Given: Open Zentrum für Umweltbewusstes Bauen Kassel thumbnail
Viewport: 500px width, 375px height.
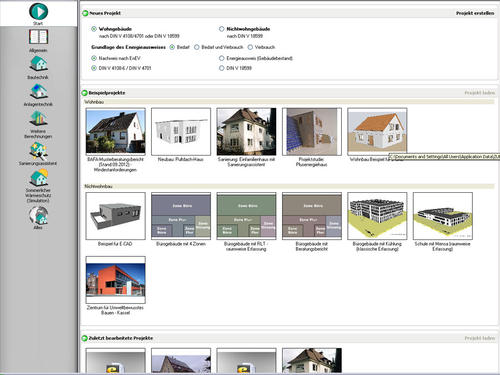Looking at the screenshot, I should coord(116,280).
